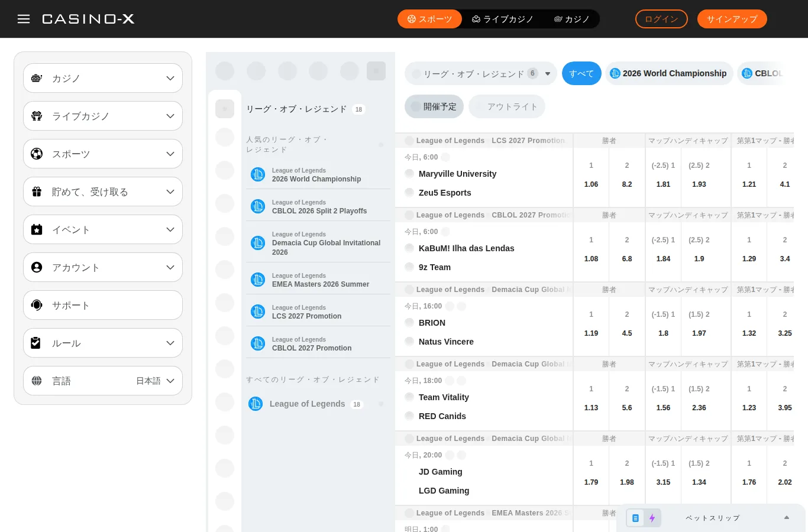Screen dimensions: 808x532
Task: Expand the ライブカジノ sidebar section
Action: (x=103, y=116)
